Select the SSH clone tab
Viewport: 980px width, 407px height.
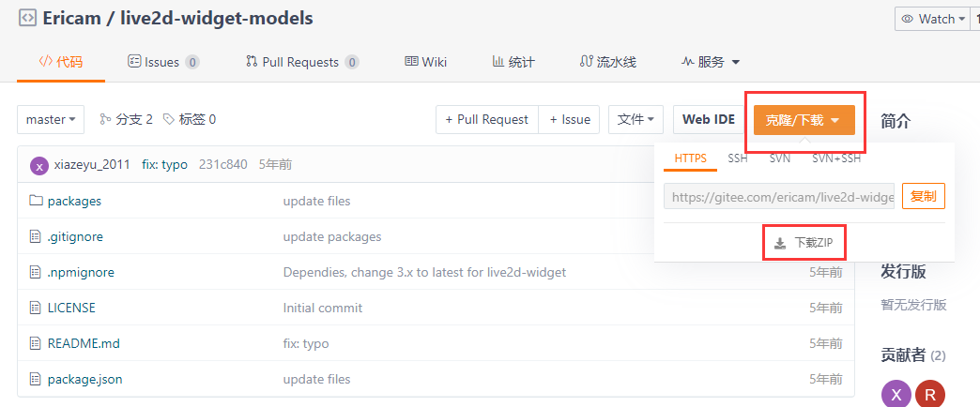click(x=738, y=158)
